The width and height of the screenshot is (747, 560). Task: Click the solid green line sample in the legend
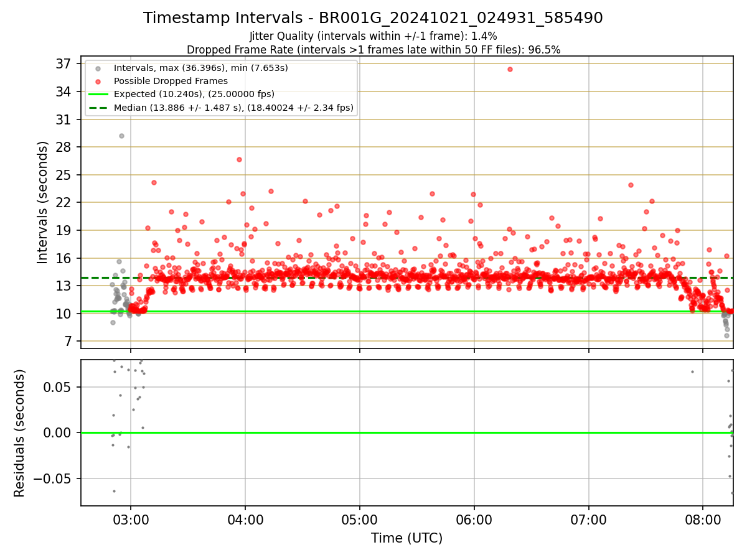(98, 95)
